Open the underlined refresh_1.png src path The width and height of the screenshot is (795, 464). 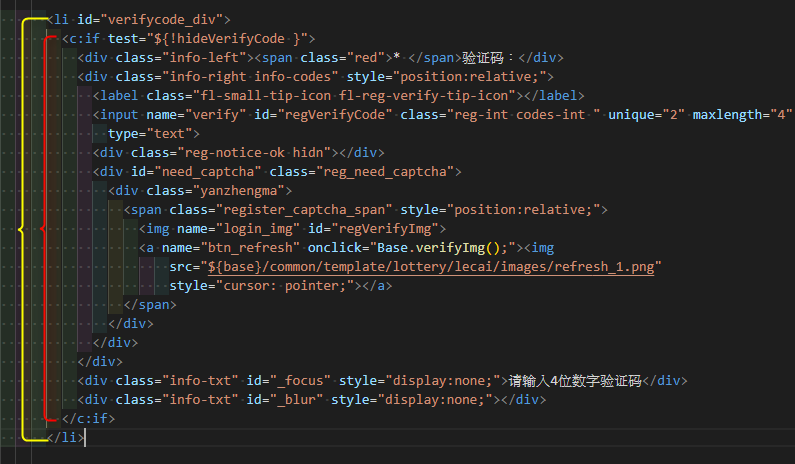tap(431, 267)
